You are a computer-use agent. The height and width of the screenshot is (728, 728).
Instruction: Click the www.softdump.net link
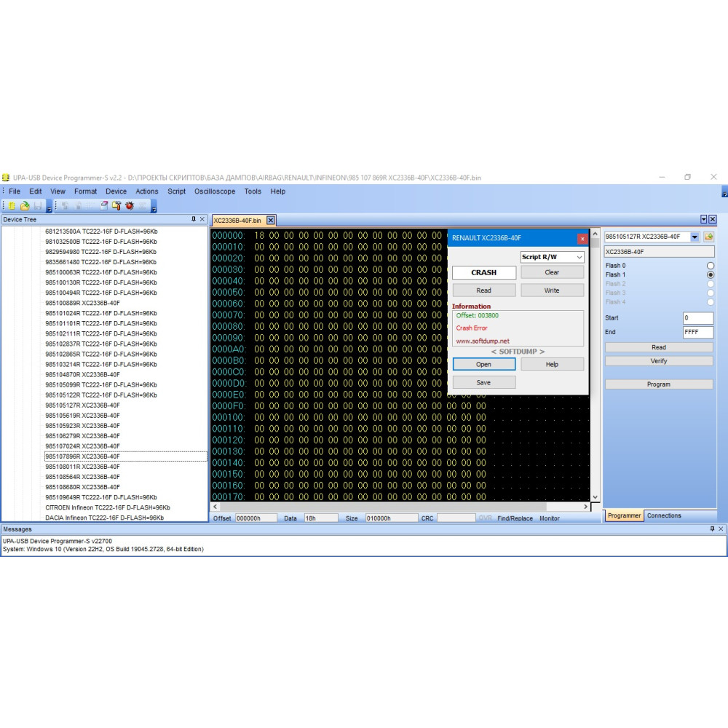[483, 341]
